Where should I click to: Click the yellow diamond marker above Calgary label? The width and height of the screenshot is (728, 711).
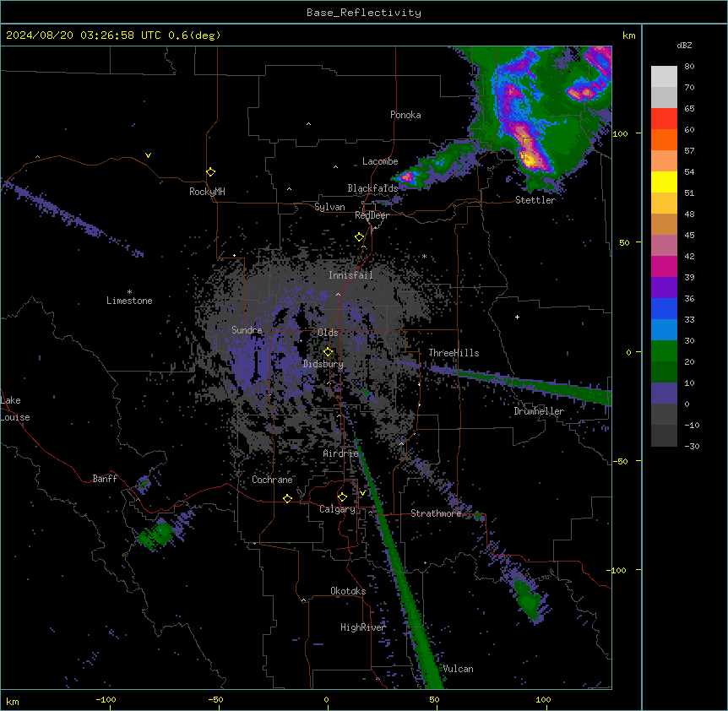coord(342,497)
